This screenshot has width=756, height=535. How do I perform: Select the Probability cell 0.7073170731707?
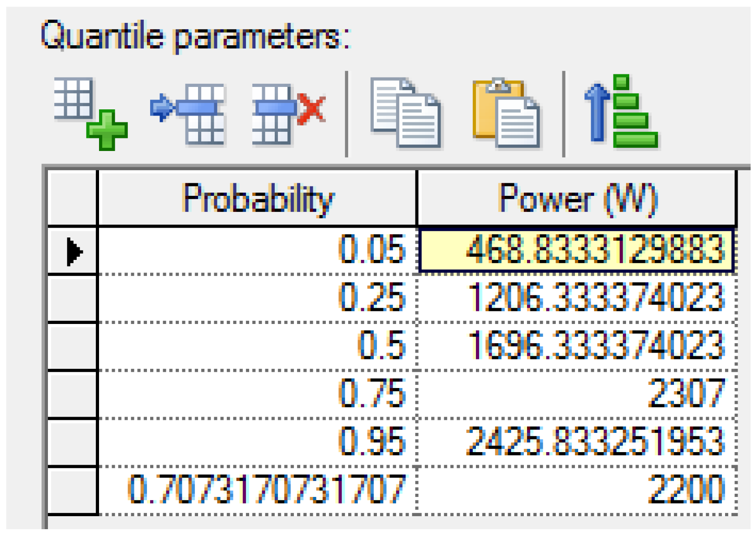click(257, 490)
